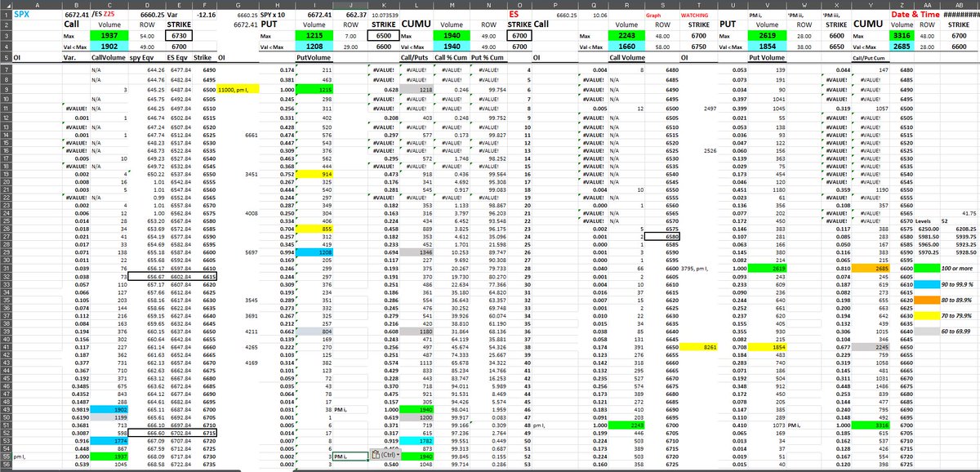Select column AB header
The height and width of the screenshot is (472, 980).
959,5
